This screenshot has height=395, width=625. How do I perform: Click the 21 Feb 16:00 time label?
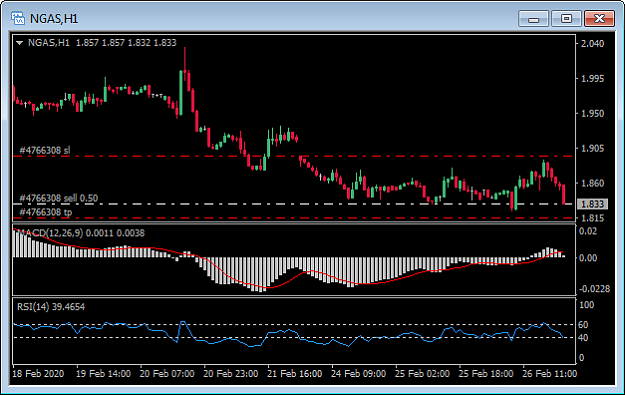pos(295,374)
